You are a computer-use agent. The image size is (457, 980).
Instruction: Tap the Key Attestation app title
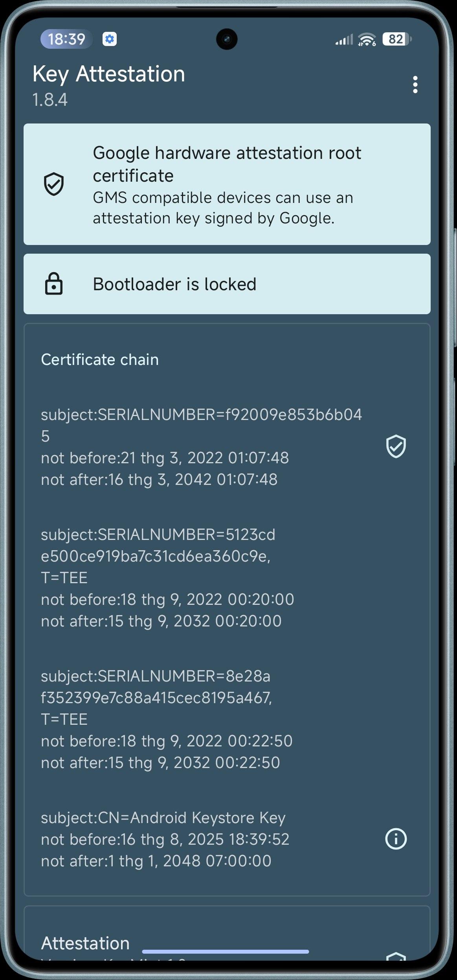(x=108, y=74)
